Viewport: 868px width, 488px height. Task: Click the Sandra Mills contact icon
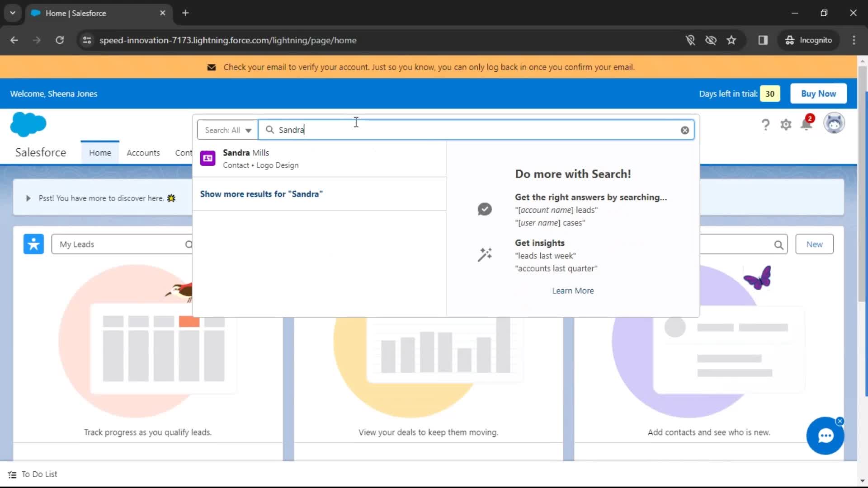(x=208, y=158)
